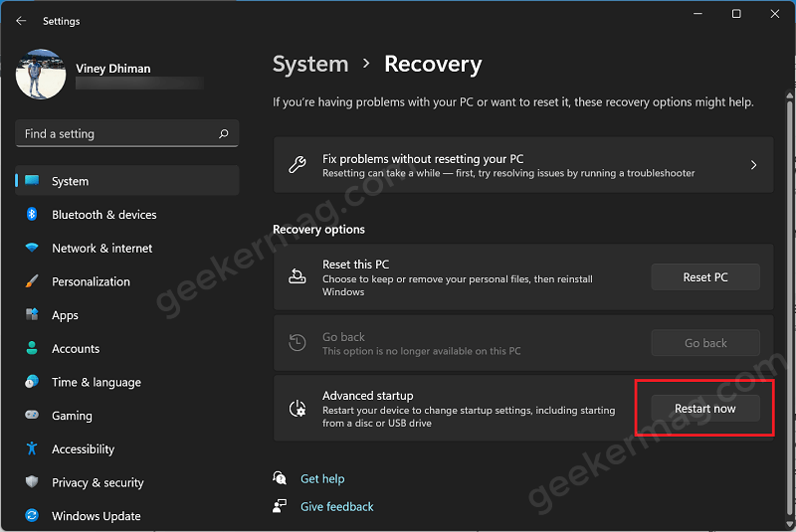Select the System monitor icon in the sidebar
The width and height of the screenshot is (796, 532).
tap(32, 181)
